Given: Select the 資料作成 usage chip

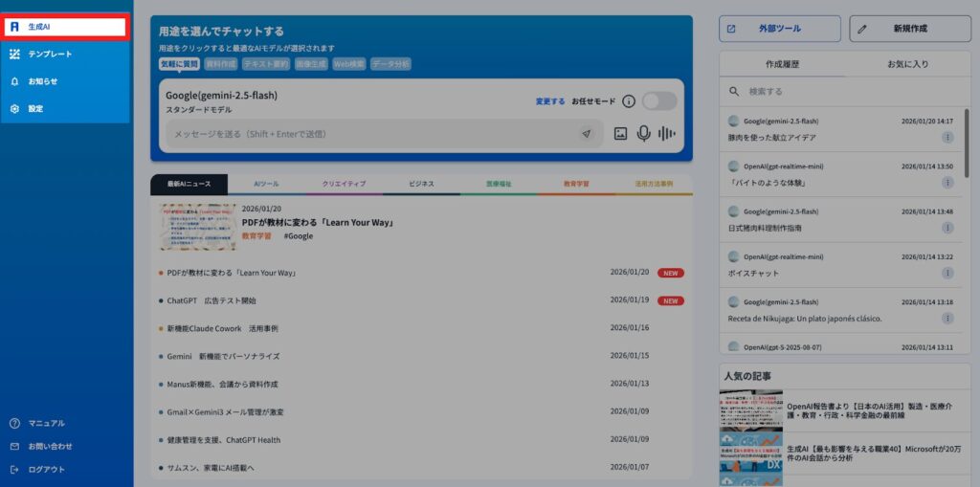Looking at the screenshot, I should [220, 64].
